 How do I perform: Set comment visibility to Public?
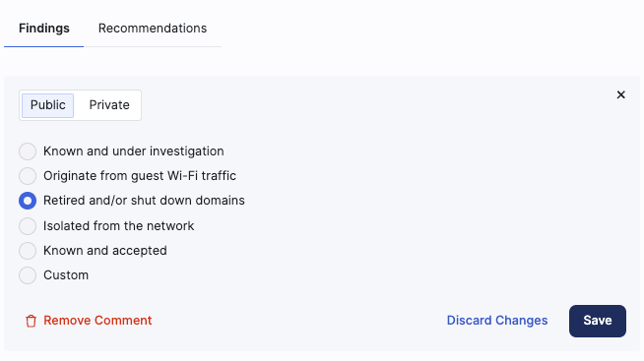pyautogui.click(x=47, y=105)
